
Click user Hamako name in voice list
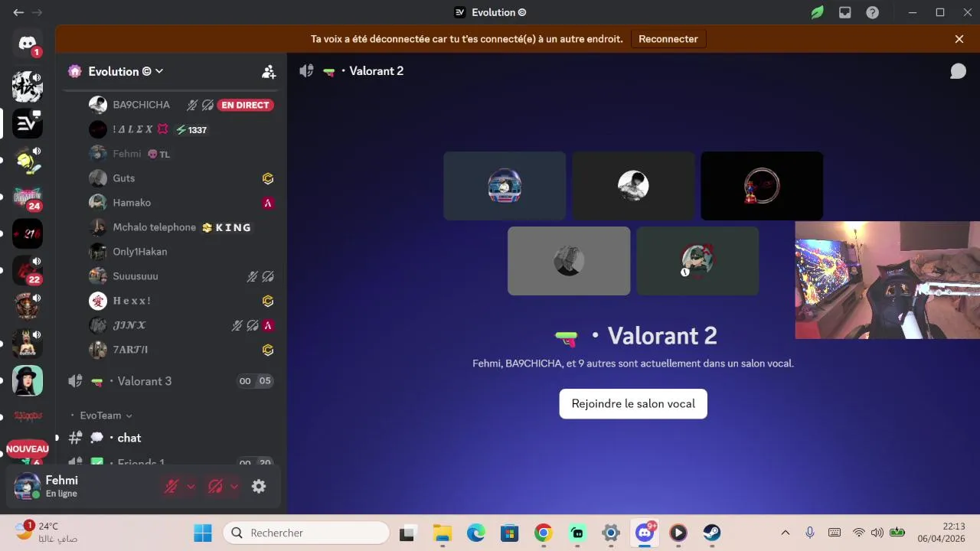click(132, 203)
